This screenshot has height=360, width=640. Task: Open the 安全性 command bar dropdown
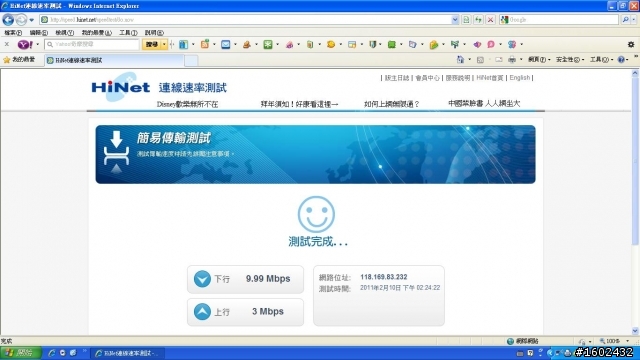coord(570,60)
